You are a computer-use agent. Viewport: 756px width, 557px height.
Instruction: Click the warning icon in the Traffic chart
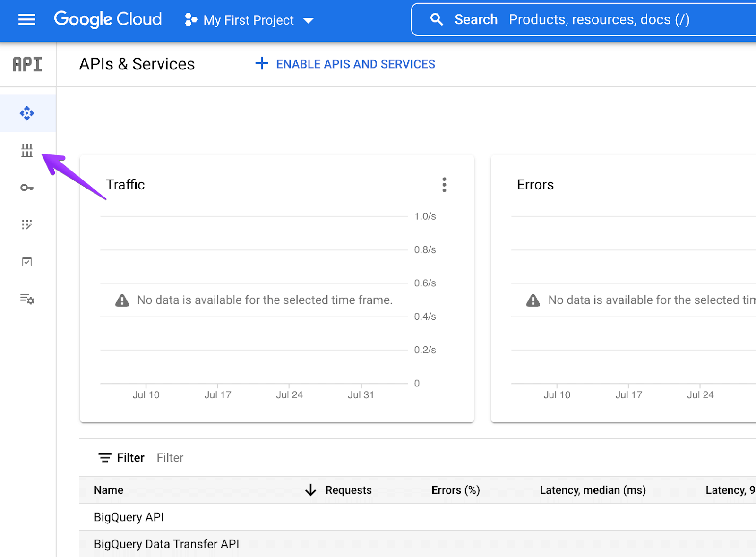tap(122, 300)
